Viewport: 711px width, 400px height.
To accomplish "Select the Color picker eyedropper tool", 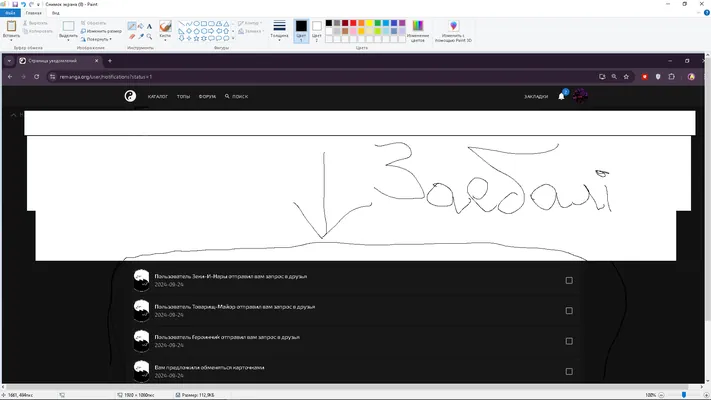I will click(141, 36).
